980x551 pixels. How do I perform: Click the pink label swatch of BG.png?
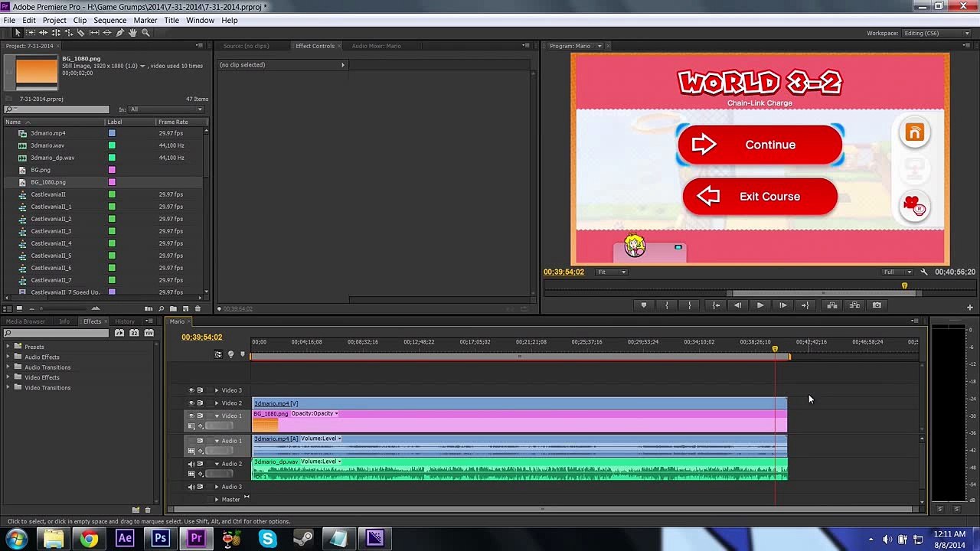point(112,170)
